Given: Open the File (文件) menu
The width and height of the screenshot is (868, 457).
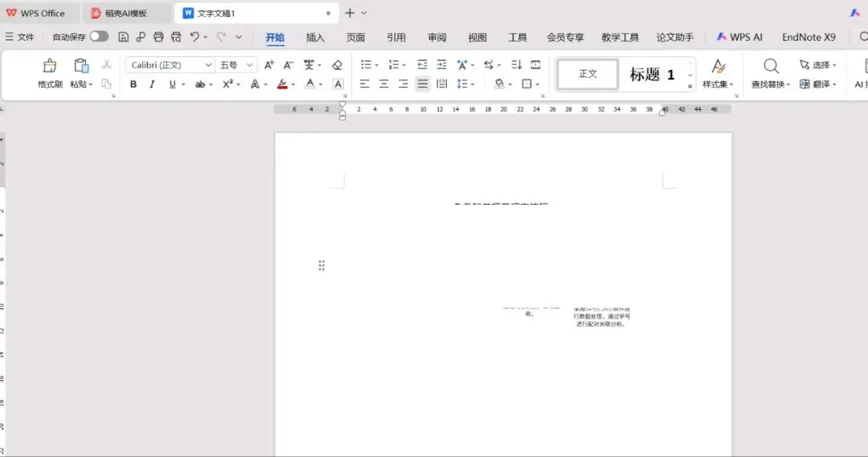Looking at the screenshot, I should point(20,37).
